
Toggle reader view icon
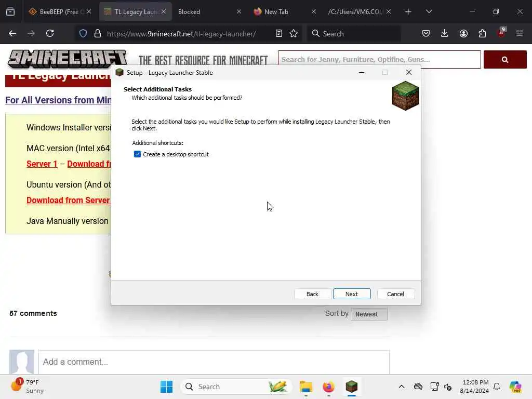(279, 34)
